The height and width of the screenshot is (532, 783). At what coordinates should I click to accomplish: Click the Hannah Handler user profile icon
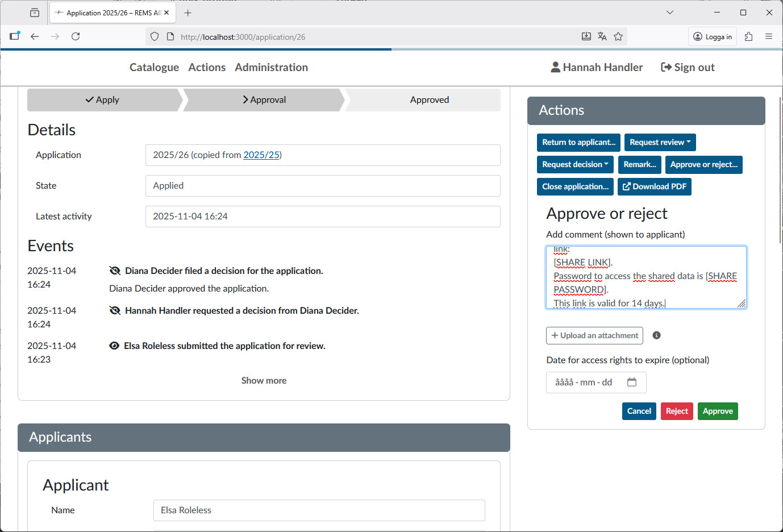pyautogui.click(x=555, y=66)
